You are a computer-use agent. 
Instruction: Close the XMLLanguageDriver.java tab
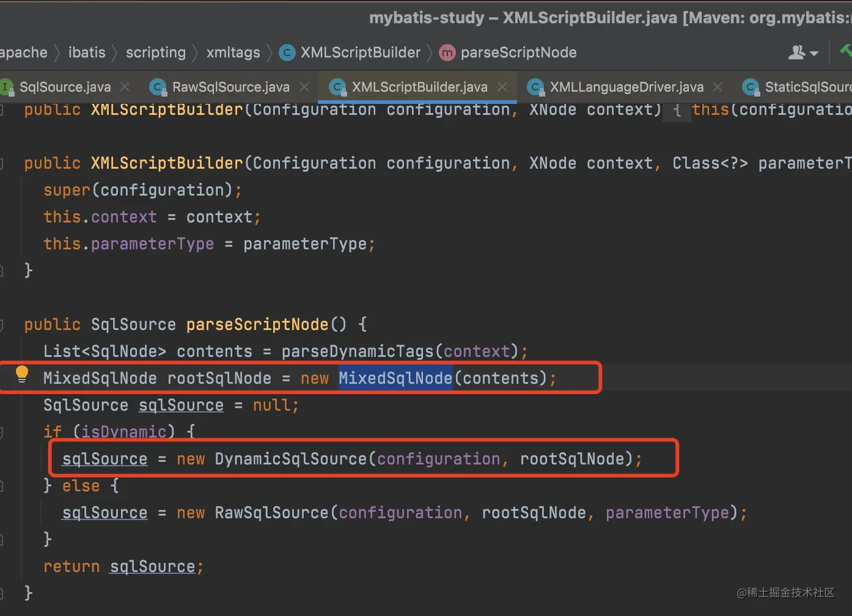718,87
